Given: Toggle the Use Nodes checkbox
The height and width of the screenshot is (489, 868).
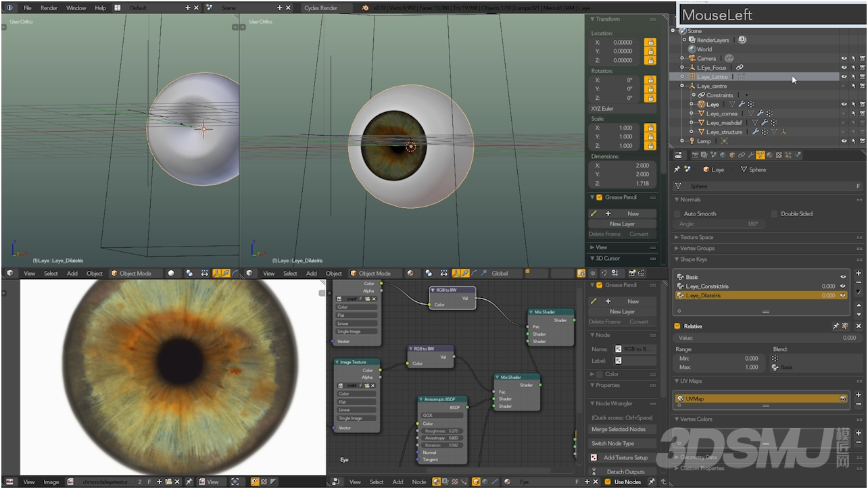Looking at the screenshot, I should point(608,482).
